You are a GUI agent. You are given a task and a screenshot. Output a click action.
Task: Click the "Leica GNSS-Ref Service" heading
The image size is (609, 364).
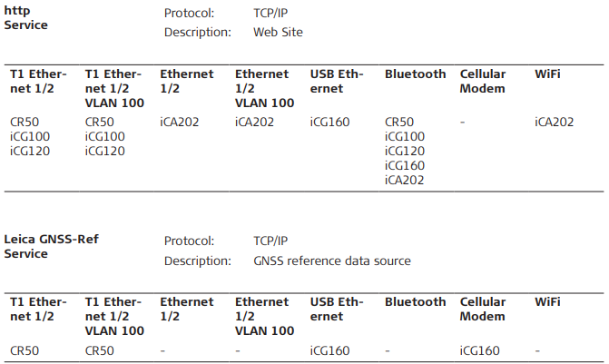[52, 247]
